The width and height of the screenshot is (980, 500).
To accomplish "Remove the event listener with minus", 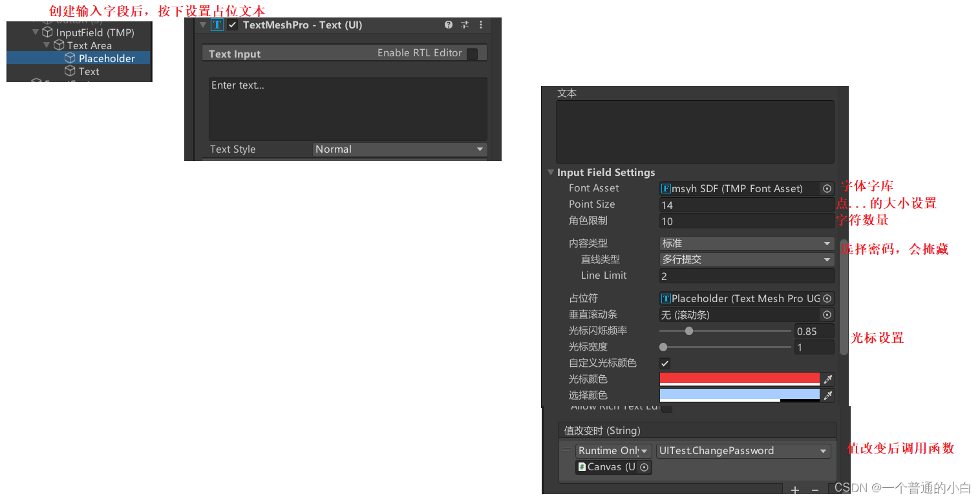I will pyautogui.click(x=815, y=490).
